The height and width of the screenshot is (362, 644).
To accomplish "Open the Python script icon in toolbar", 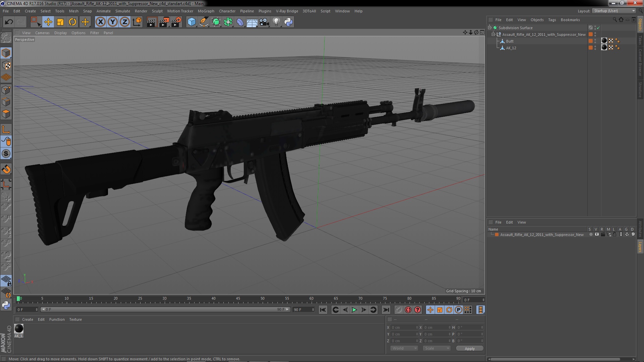I will 288,22.
